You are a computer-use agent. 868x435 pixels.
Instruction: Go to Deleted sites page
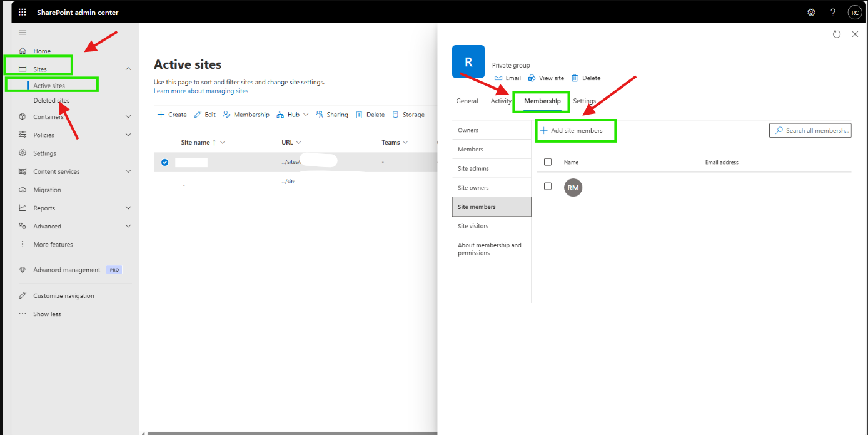pos(52,100)
